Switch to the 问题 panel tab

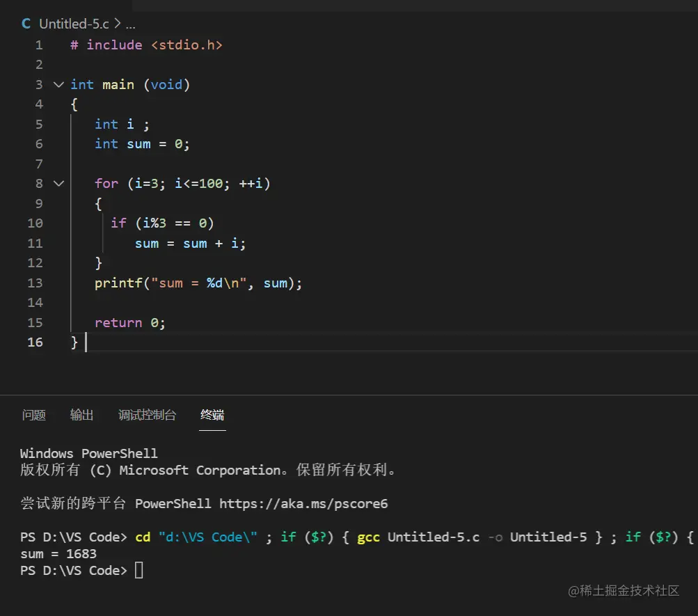(x=34, y=416)
